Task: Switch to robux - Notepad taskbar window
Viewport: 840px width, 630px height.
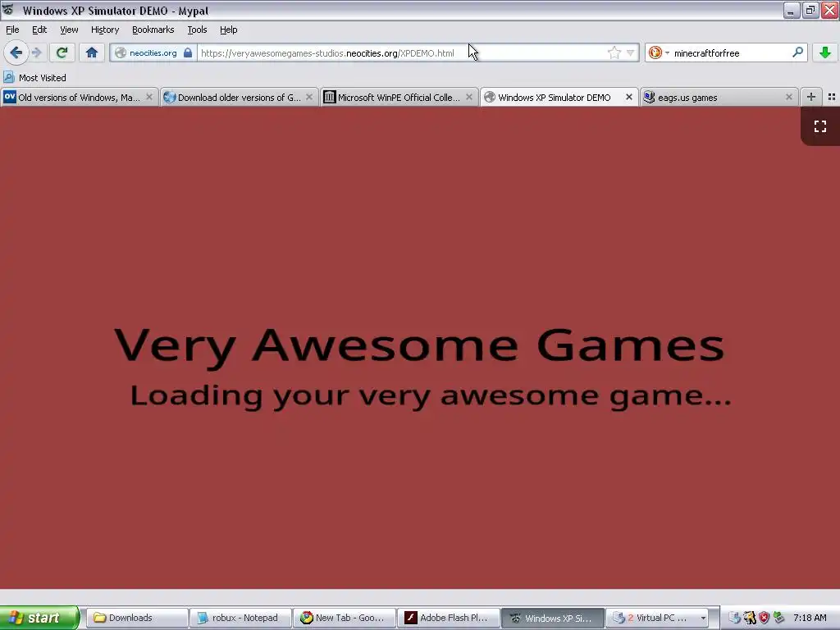Action: [x=240, y=618]
